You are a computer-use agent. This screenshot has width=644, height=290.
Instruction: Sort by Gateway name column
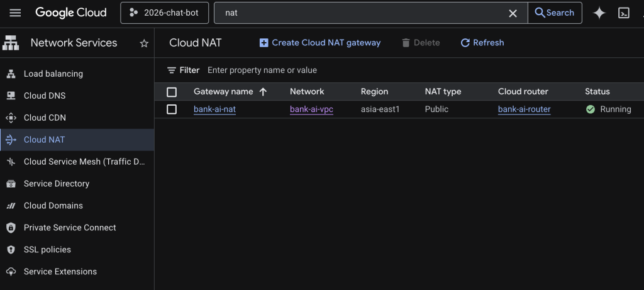(223, 92)
